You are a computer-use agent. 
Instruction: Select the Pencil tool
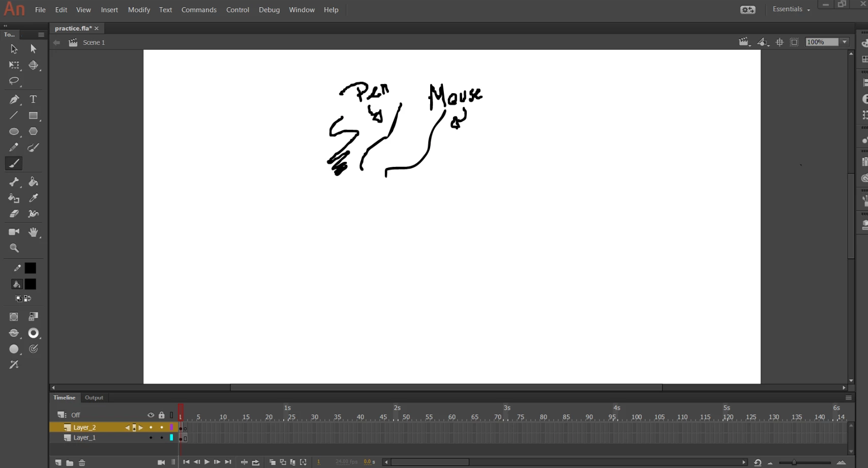14,148
